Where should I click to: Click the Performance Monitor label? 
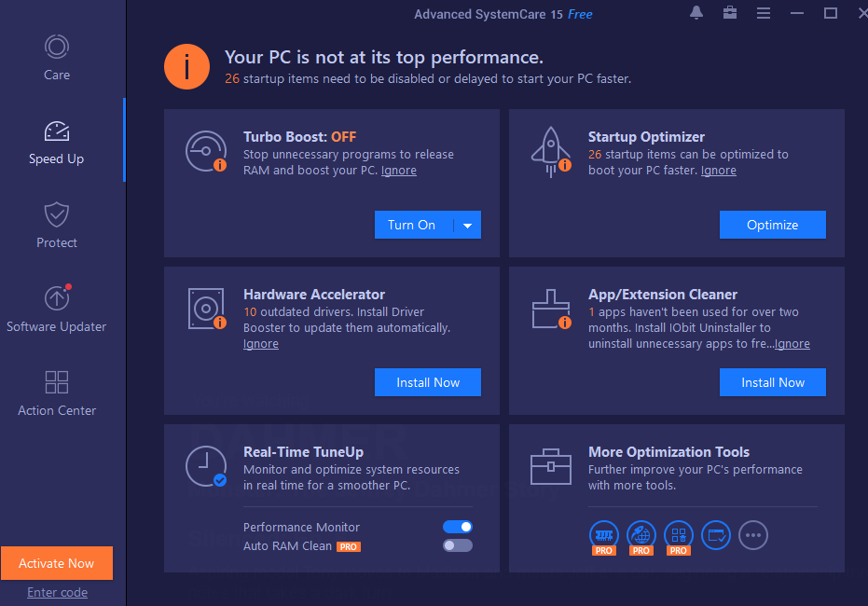click(301, 528)
